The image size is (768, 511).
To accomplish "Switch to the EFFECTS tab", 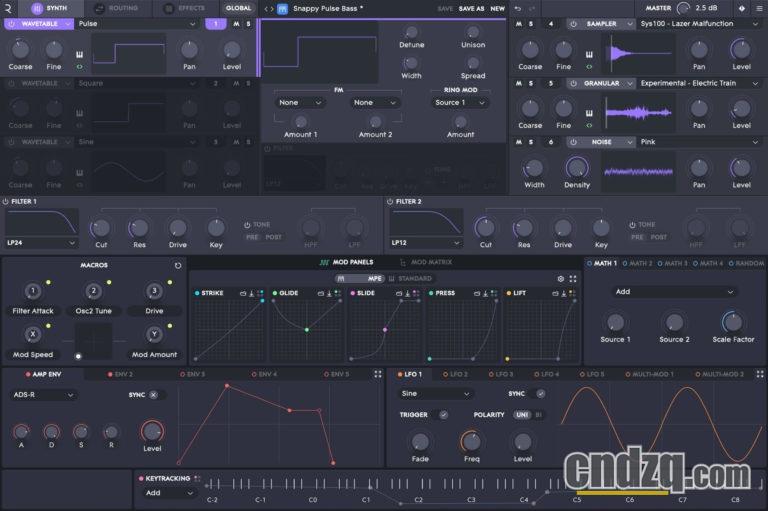I will [x=185, y=8].
